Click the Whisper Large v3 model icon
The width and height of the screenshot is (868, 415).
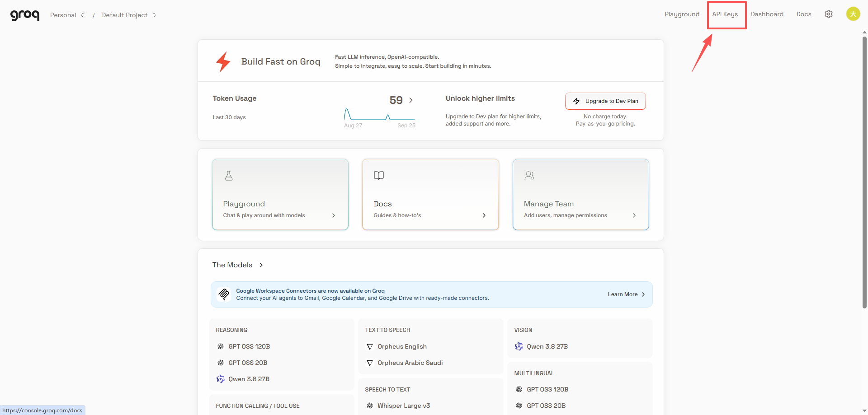[370, 406]
